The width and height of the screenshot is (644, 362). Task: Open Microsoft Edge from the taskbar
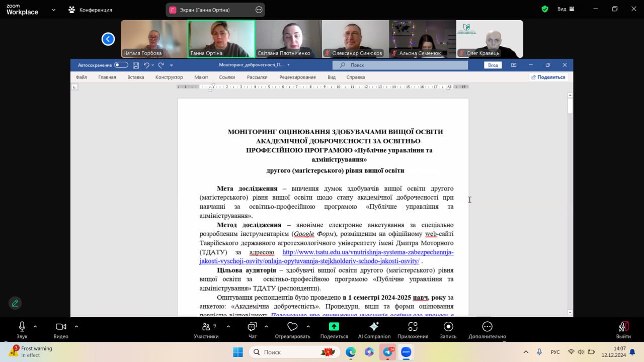click(351, 352)
